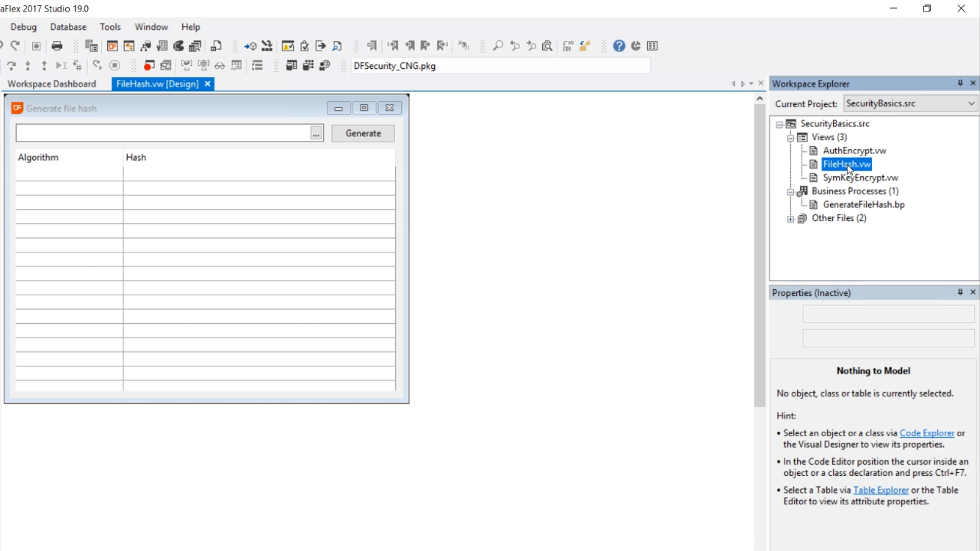Follow the Table Explorer link
The image size is (980, 551).
point(880,490)
